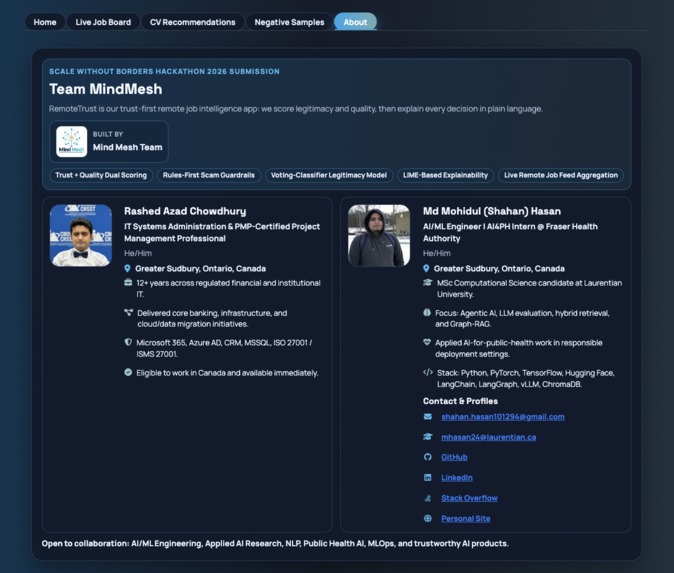Viewport: 674px width, 573px height.
Task: Click the active About tab
Action: click(355, 22)
